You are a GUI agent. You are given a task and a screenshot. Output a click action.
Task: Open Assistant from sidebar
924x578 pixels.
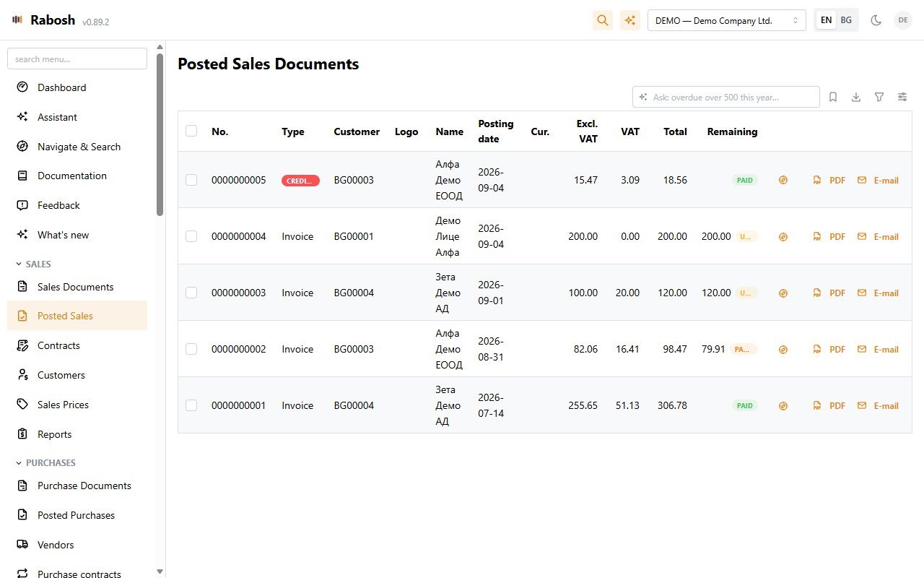click(77, 117)
